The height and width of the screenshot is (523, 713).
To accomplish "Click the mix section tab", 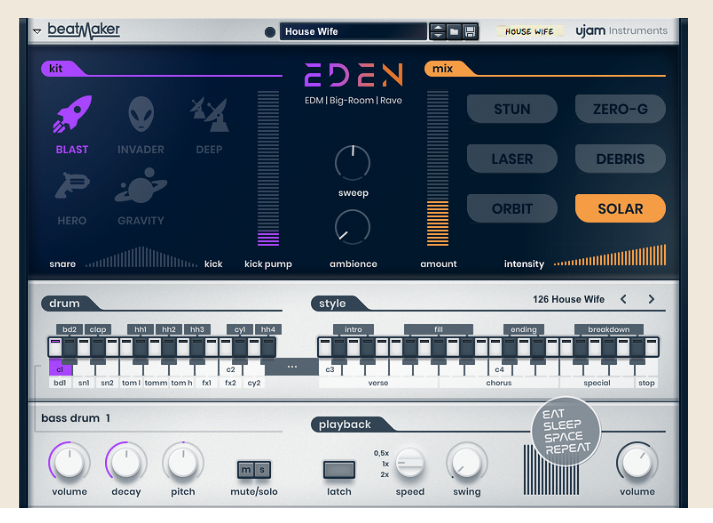I will click(448, 69).
